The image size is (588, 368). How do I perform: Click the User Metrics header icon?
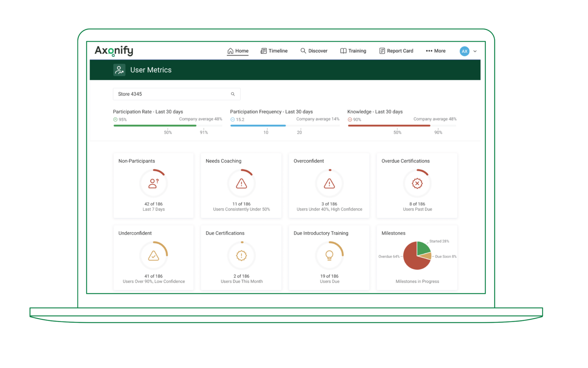pyautogui.click(x=119, y=70)
